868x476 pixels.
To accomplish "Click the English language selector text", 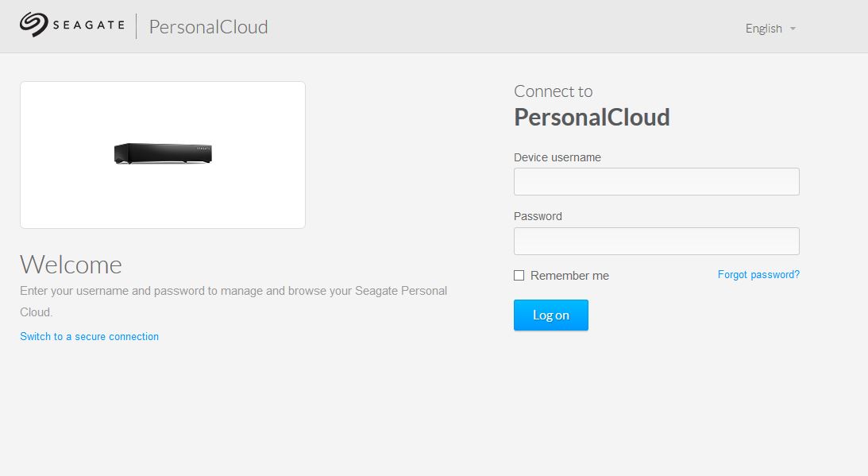I will click(763, 29).
